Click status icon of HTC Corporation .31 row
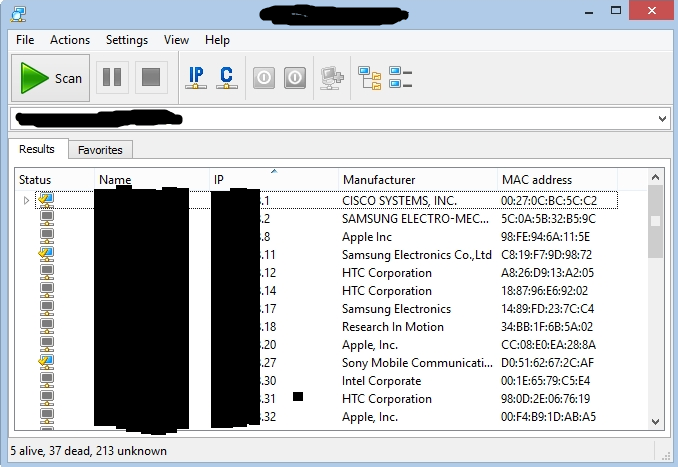This screenshot has width=678, height=467. [x=47, y=399]
